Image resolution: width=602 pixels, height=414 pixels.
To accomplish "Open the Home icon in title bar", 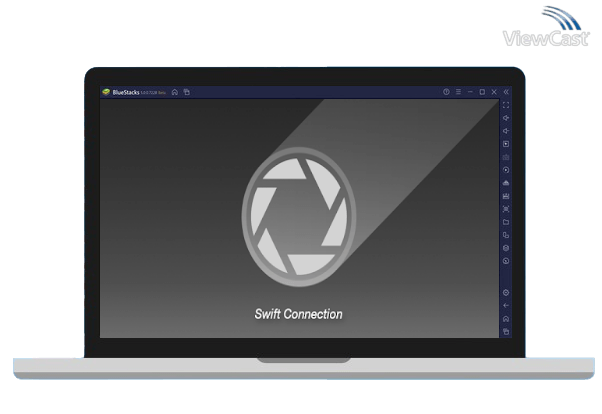I will pyautogui.click(x=175, y=92).
